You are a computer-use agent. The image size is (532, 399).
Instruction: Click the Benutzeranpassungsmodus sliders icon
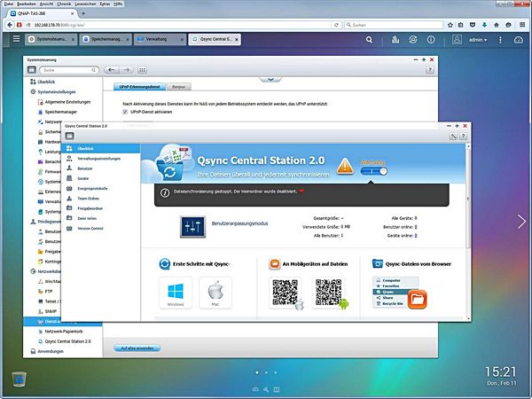192,226
